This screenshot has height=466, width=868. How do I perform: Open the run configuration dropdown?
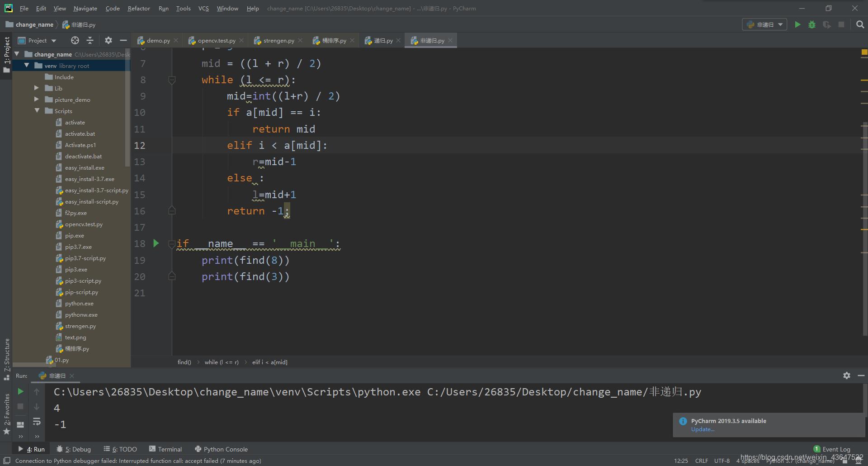[x=764, y=24]
